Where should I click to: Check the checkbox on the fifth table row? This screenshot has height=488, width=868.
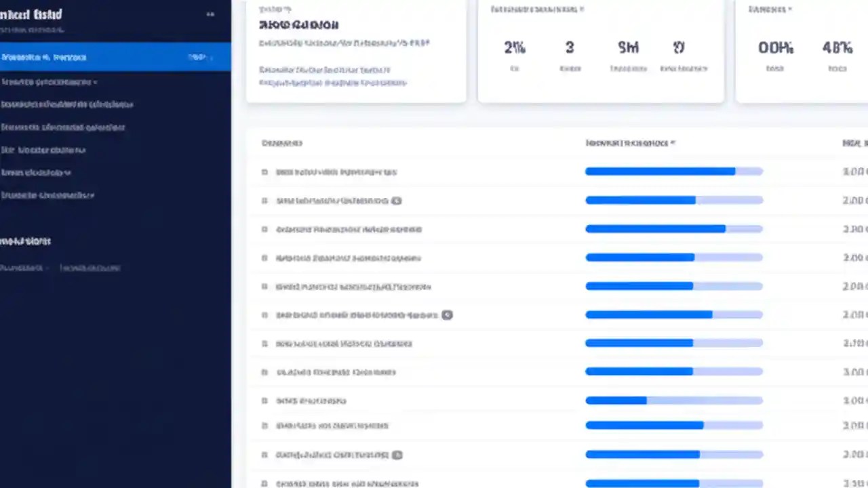point(264,287)
